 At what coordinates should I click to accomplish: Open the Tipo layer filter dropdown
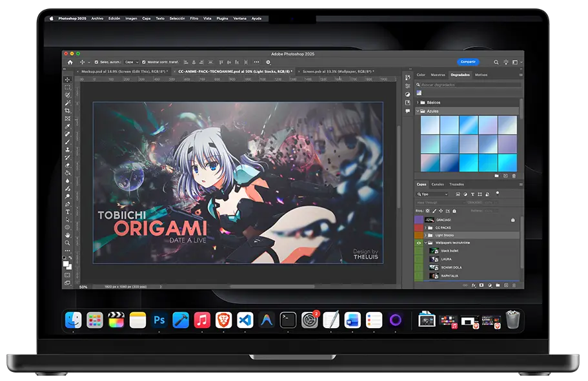click(432, 194)
